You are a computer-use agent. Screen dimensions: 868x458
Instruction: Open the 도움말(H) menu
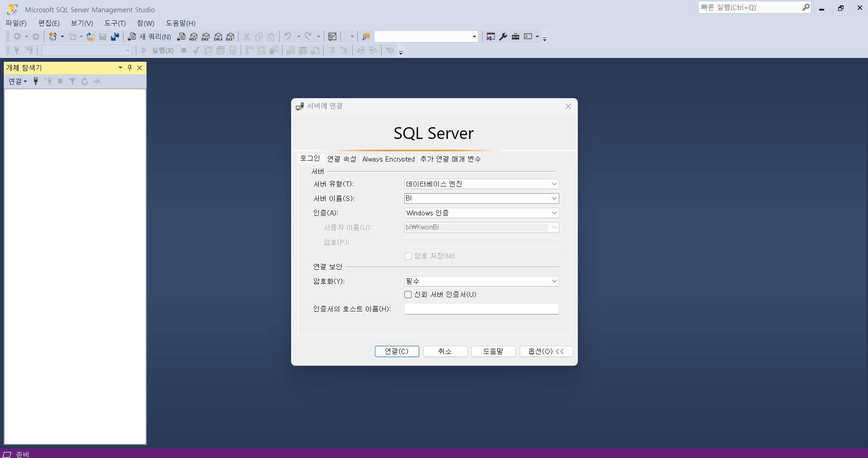[x=181, y=23]
